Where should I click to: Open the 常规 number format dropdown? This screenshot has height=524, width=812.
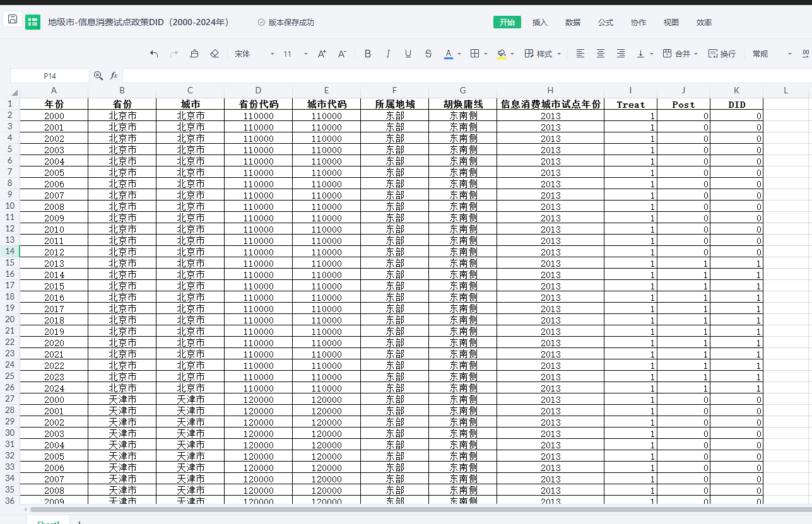click(x=772, y=54)
